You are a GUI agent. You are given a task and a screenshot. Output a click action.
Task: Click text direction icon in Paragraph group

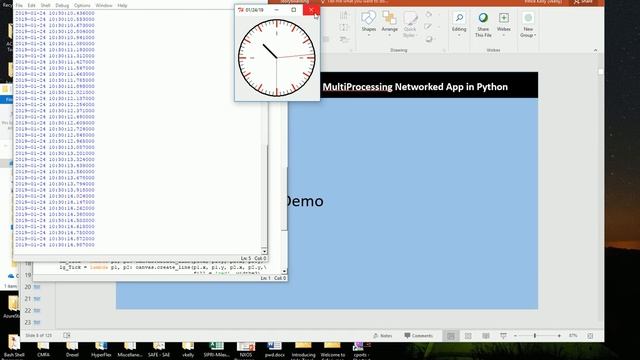344,15
